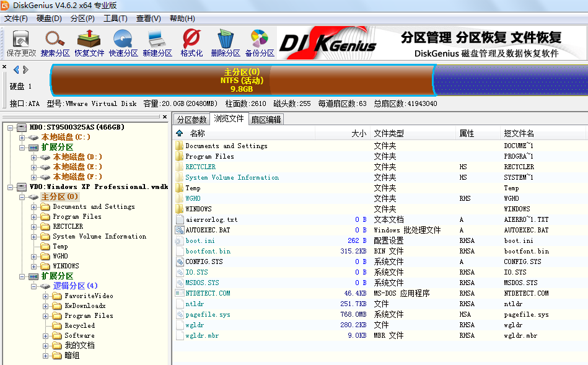The height and width of the screenshot is (365, 588).
Task: Select the 格式化 format tool
Action: click(x=191, y=43)
